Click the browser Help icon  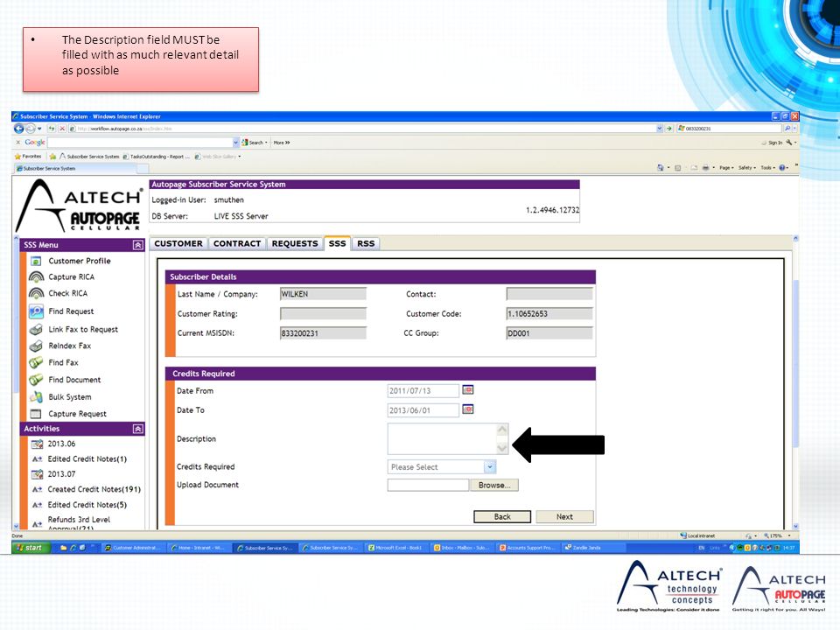click(782, 168)
